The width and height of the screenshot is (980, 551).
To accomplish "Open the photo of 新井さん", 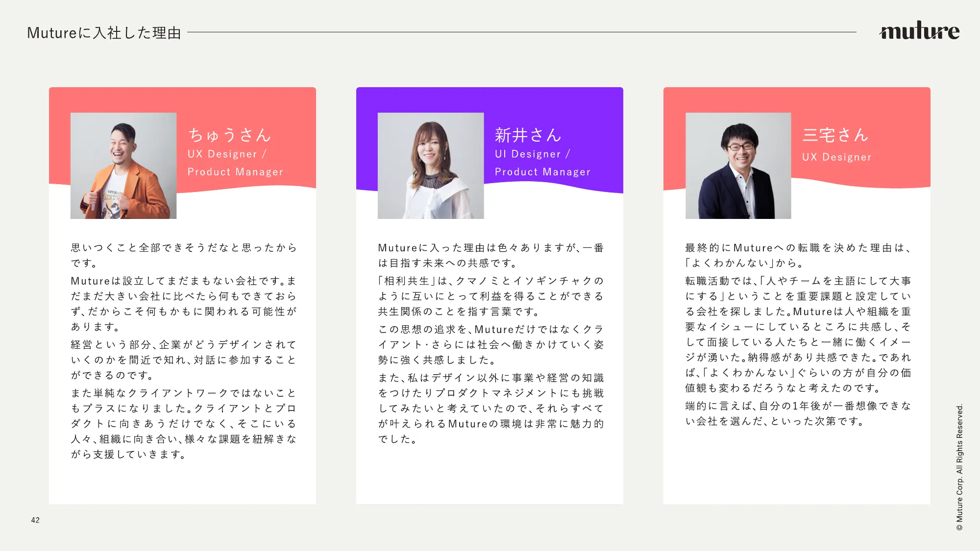I will (x=431, y=166).
